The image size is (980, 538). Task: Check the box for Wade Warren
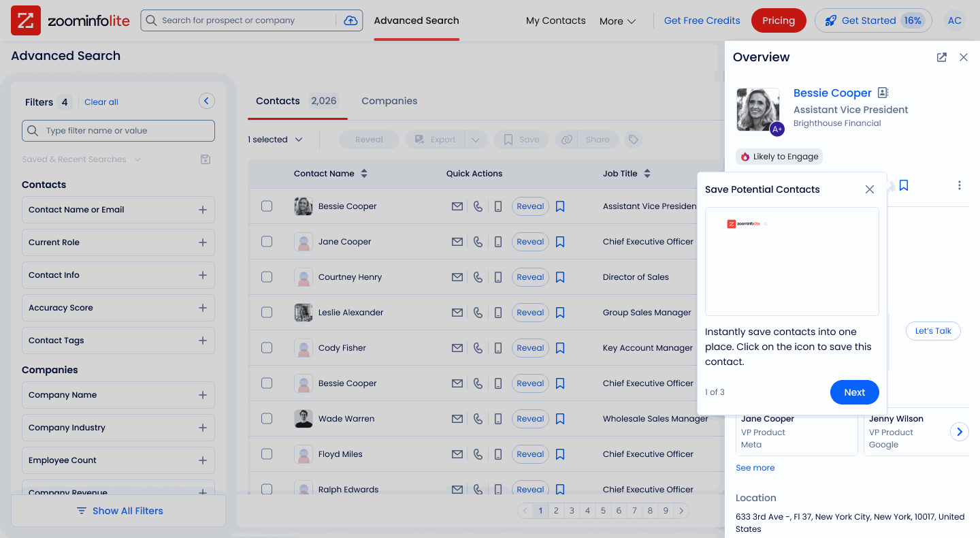267,418
